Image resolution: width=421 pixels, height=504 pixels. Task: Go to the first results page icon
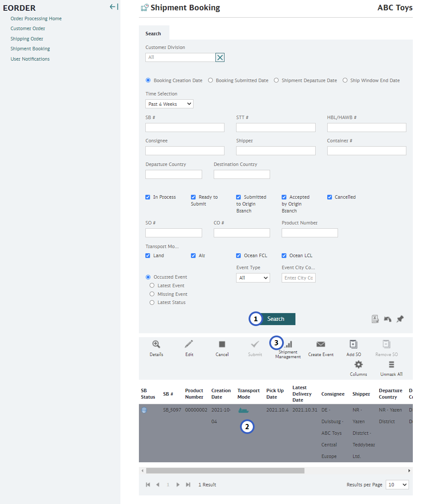coord(148,485)
